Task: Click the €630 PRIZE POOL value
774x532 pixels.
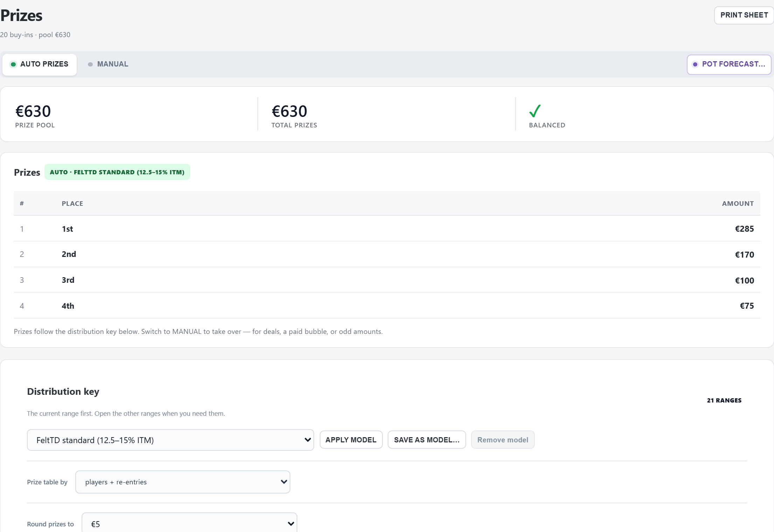Action: click(33, 111)
